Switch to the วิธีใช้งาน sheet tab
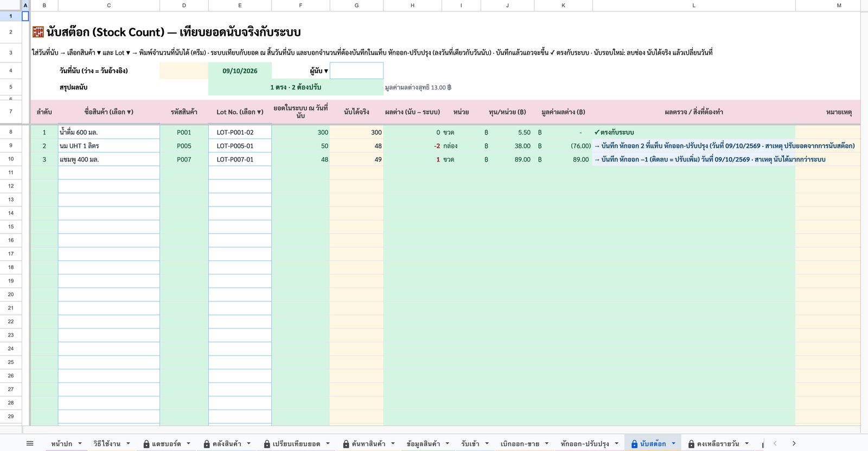The width and height of the screenshot is (868, 451). click(x=107, y=443)
